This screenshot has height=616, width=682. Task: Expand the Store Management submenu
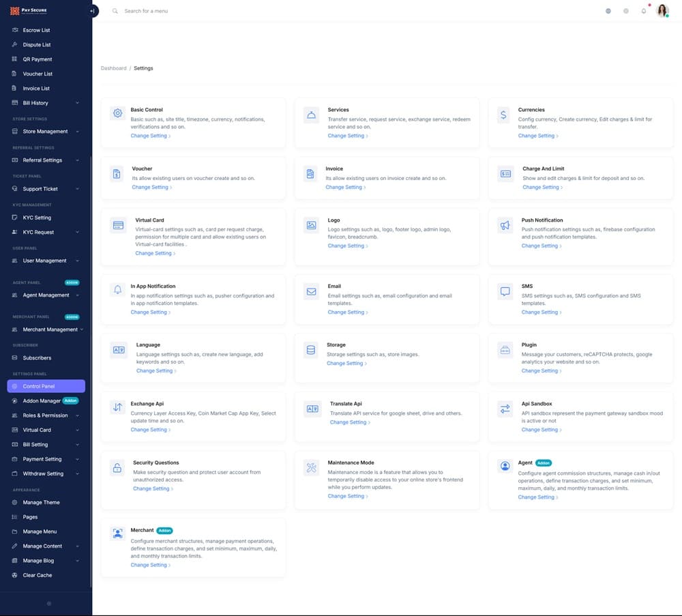coord(45,132)
